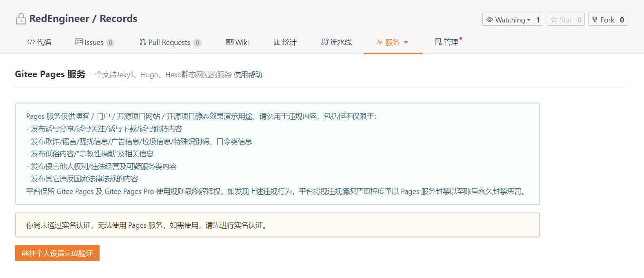
Task: Click the 平台保留 Gitee Pages 解释权 line
Action: coord(277,191)
